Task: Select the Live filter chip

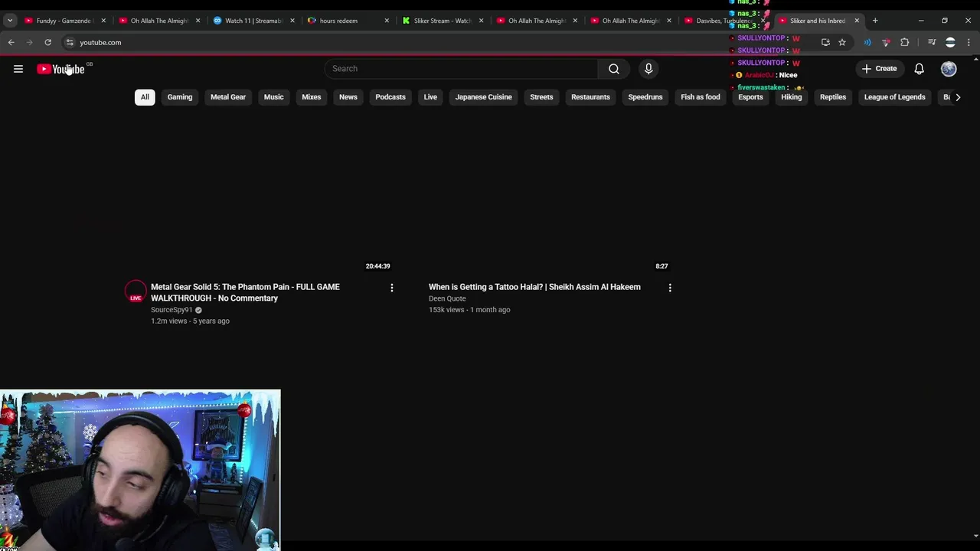Action: tap(430, 97)
